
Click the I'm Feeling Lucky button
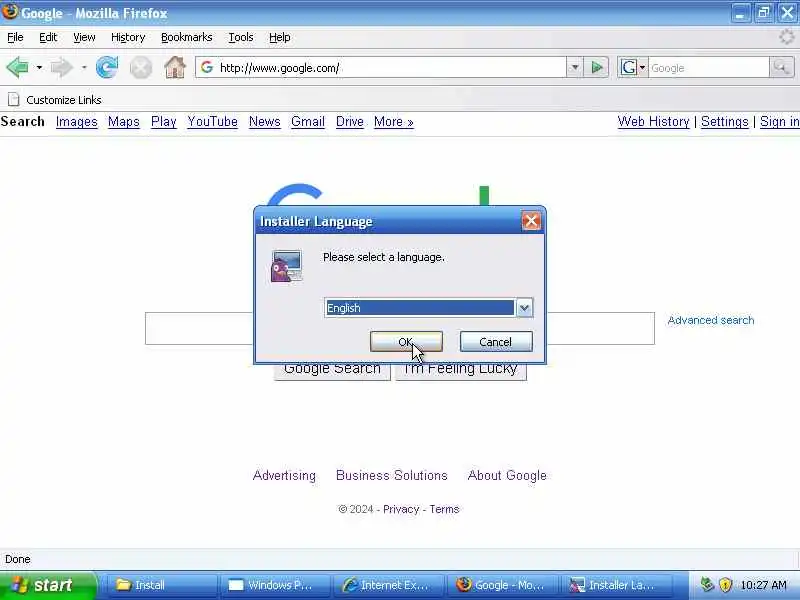click(461, 371)
